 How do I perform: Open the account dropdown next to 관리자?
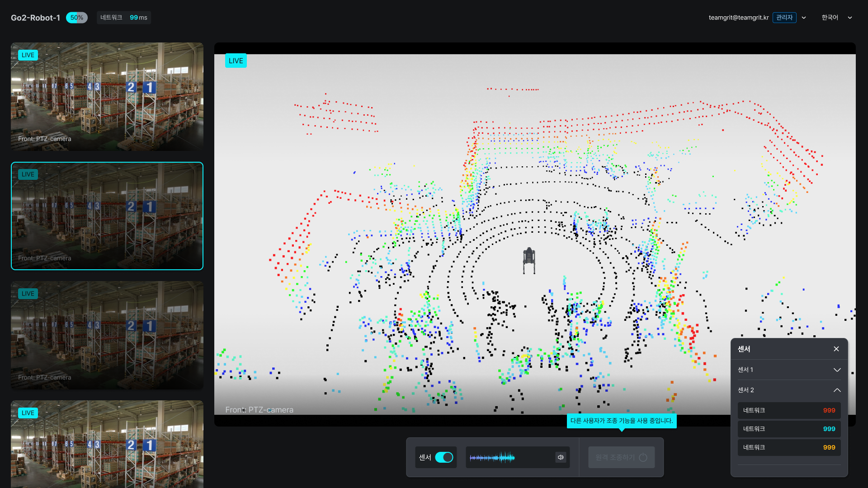point(804,18)
